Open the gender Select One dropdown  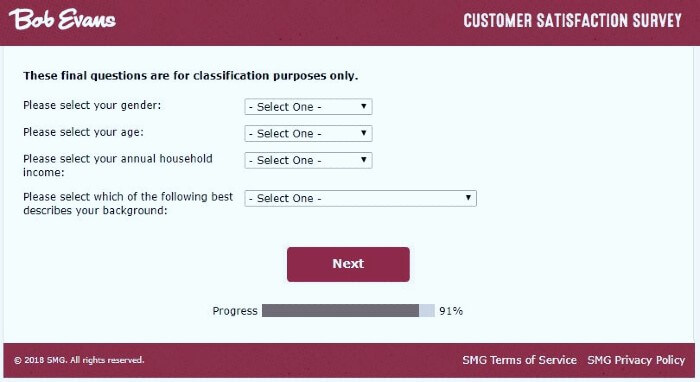[308, 107]
